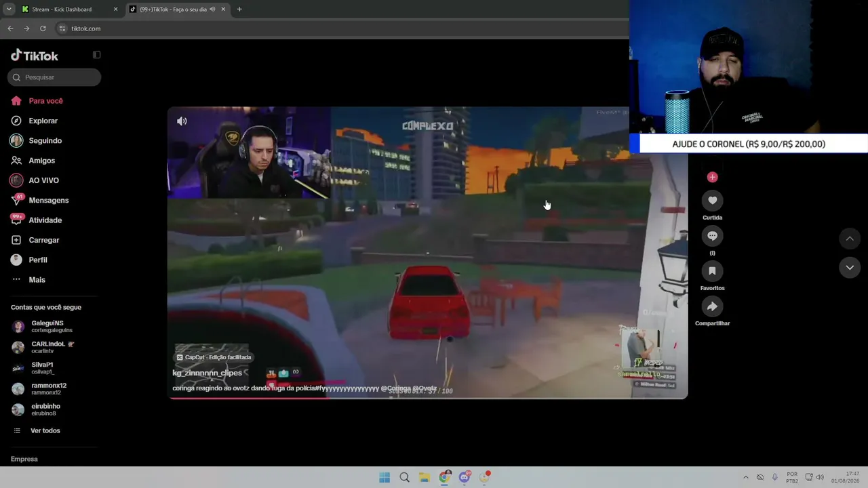Open followed account rammonx12
This screenshot has width=868, height=488.
[x=39, y=389]
